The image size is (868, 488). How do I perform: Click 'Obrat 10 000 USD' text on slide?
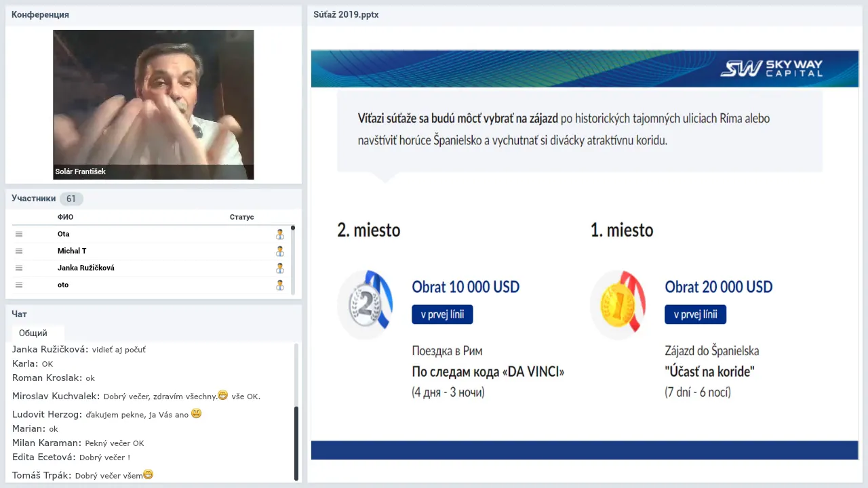point(466,287)
